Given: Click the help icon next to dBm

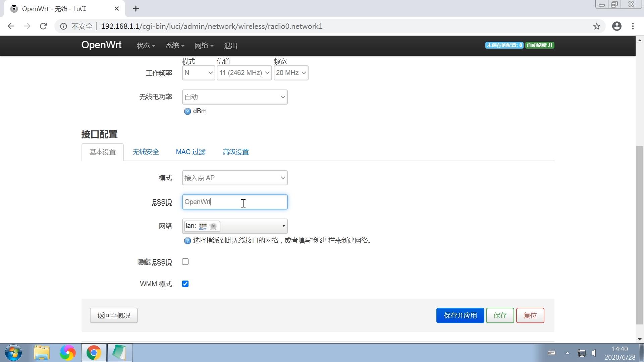Looking at the screenshot, I should (x=187, y=111).
